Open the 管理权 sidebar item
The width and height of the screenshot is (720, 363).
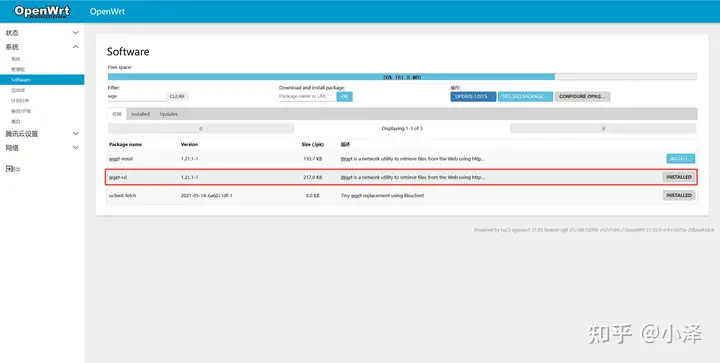18,69
